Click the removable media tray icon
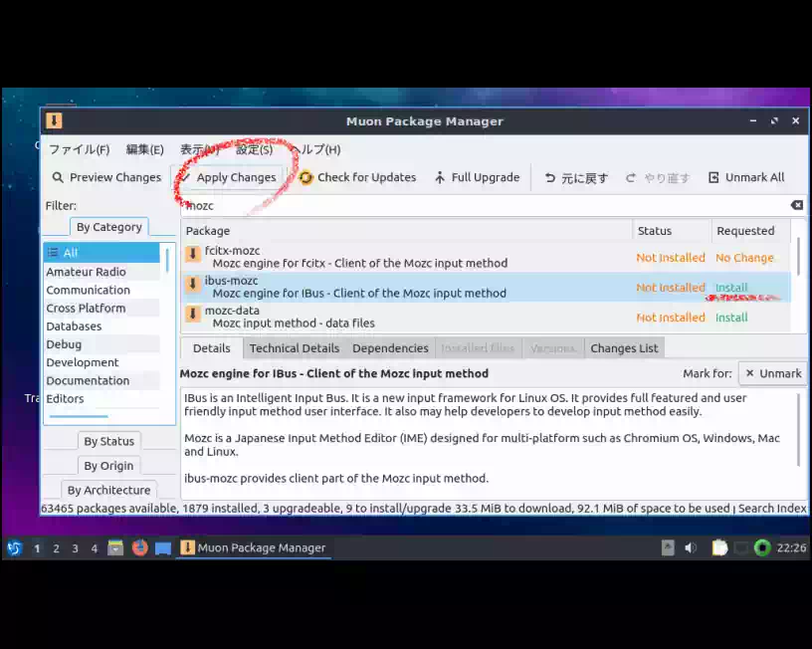Image resolution: width=812 pixels, height=649 pixels. coord(668,547)
